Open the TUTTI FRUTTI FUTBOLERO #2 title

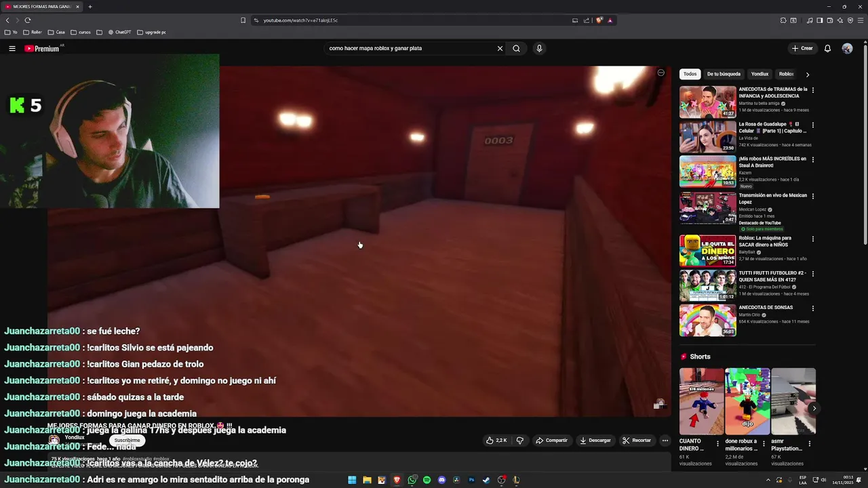tap(772, 276)
